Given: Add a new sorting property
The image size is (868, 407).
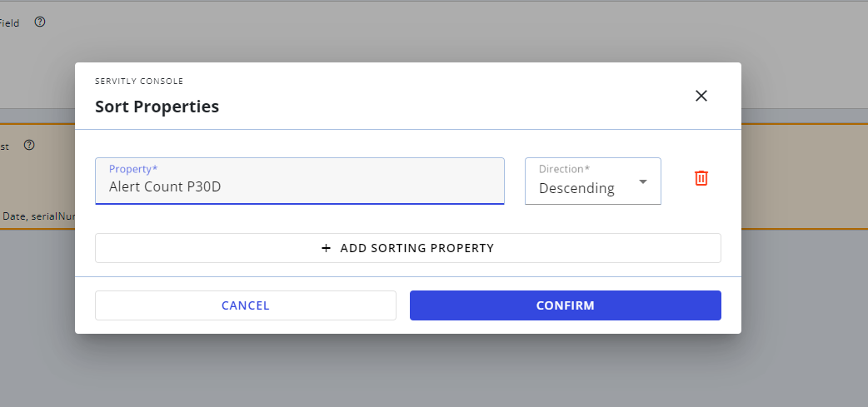Looking at the screenshot, I should pyautogui.click(x=408, y=248).
